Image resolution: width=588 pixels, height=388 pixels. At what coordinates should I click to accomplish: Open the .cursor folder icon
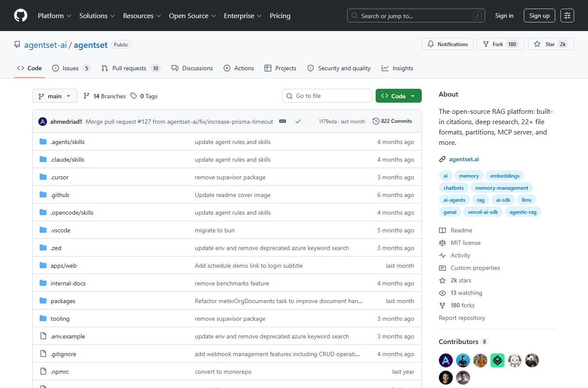coord(43,177)
